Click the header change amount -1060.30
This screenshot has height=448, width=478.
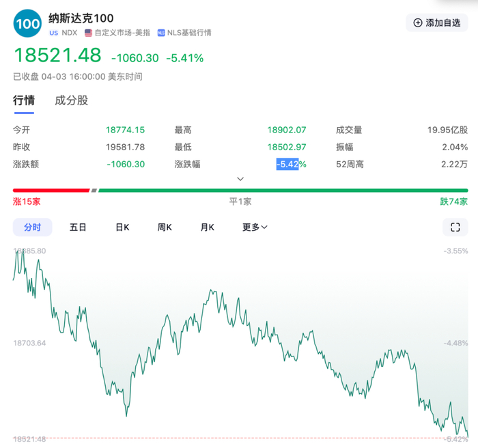click(x=135, y=58)
